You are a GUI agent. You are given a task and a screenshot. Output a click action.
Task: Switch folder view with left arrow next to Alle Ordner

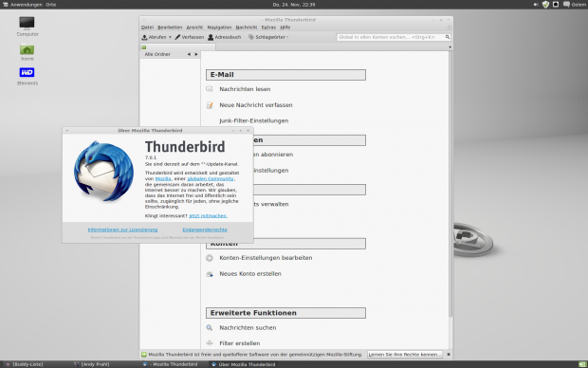pyautogui.click(x=189, y=54)
